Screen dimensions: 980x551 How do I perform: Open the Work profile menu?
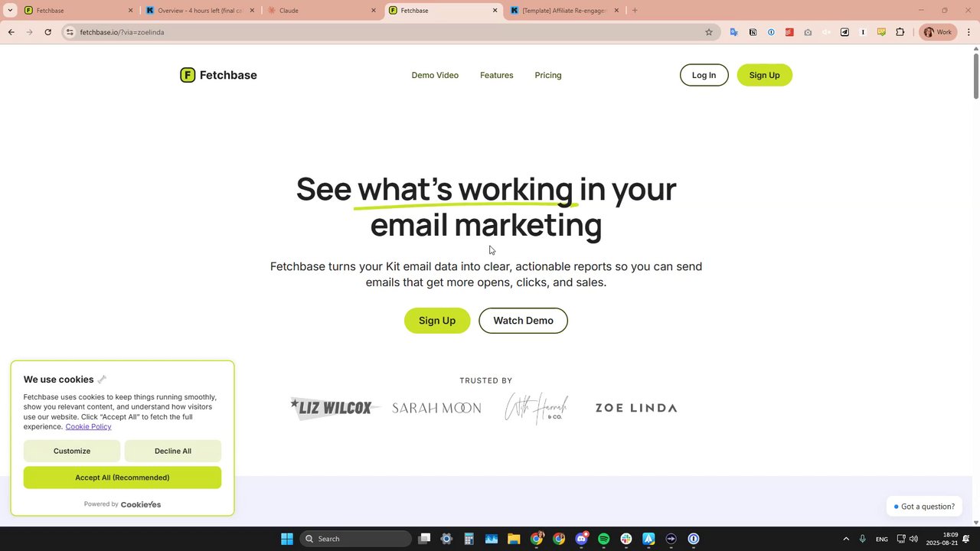point(938,32)
